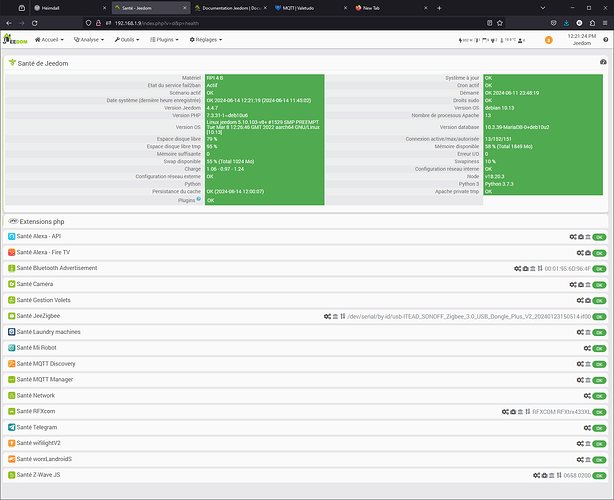Screen dimensions: 614x500
Task: Open Firefox downloads arrow icon
Action: point(566,23)
